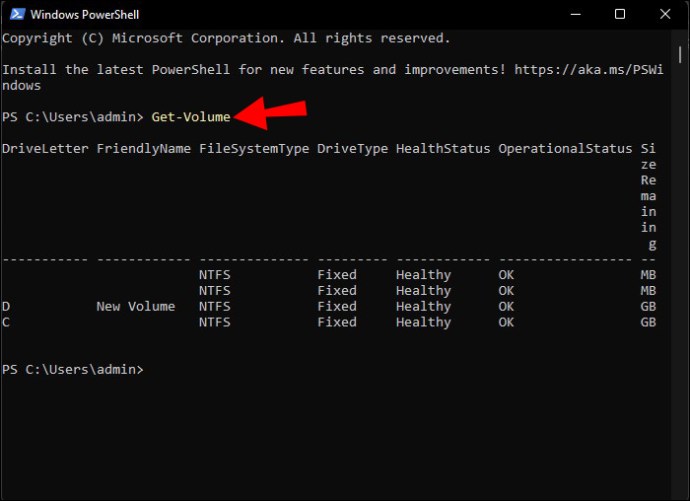This screenshot has width=690, height=501.
Task: Minimize the Windows PowerShell window
Action: point(577,14)
